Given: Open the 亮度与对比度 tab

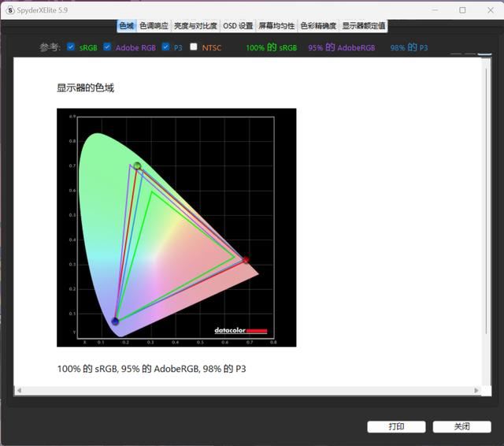Looking at the screenshot, I should [x=195, y=26].
